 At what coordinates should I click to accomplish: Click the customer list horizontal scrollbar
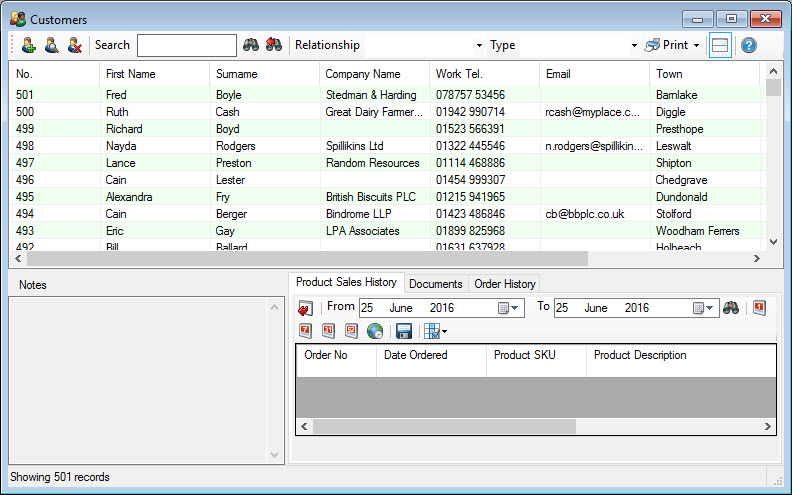300,258
